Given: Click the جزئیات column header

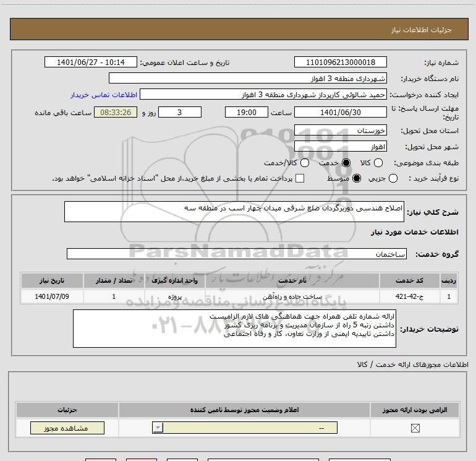Looking at the screenshot, I should 67,410.
